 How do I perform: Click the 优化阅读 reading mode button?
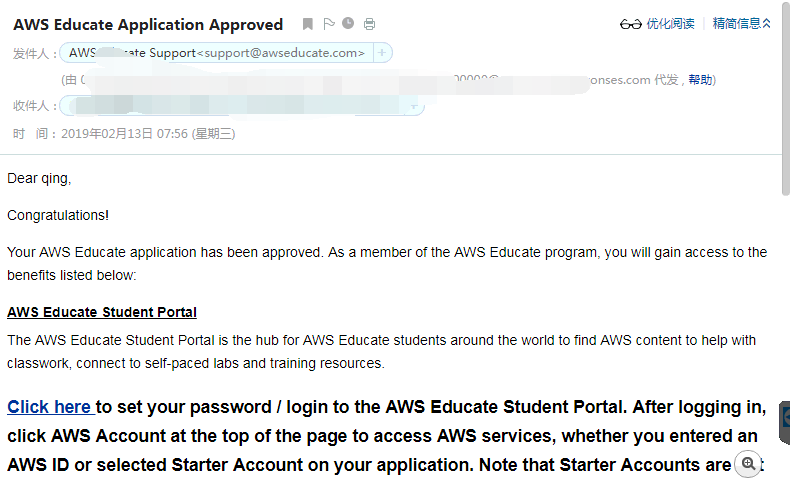tap(670, 24)
